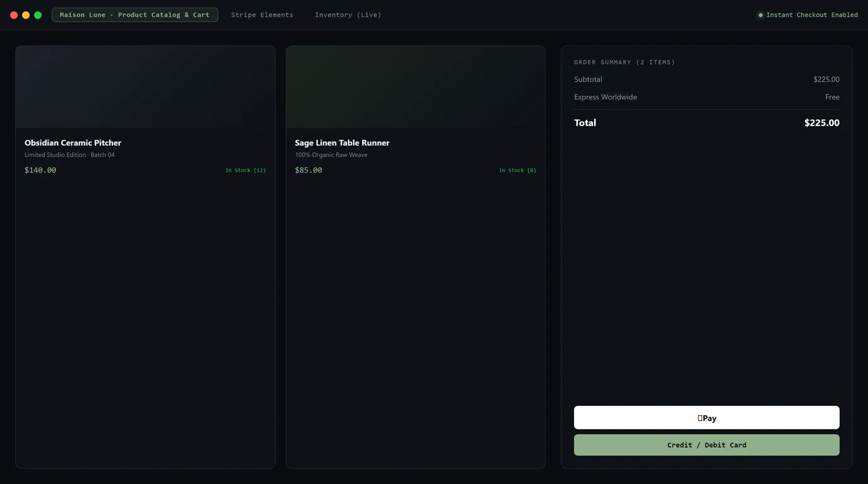The height and width of the screenshot is (484, 868).
Task: Click the Instant Checkout Enabled status dot
Action: click(760, 15)
